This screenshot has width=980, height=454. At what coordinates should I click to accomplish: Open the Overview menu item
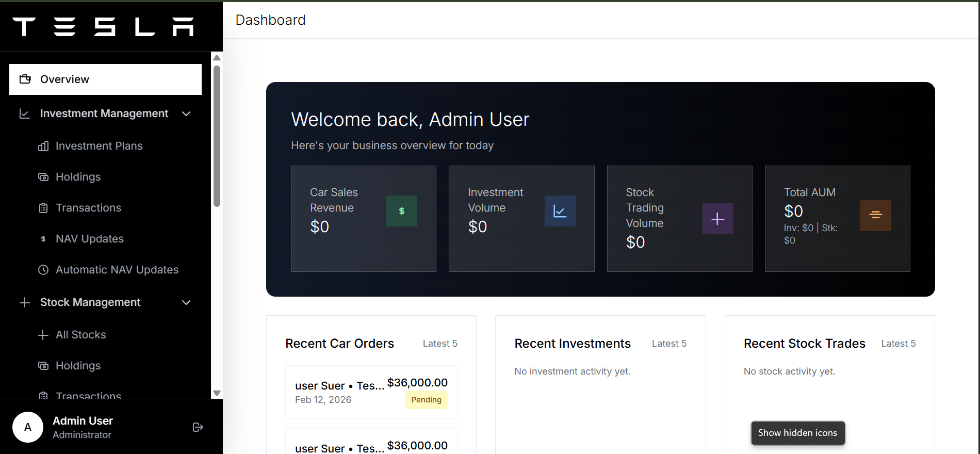pos(105,79)
